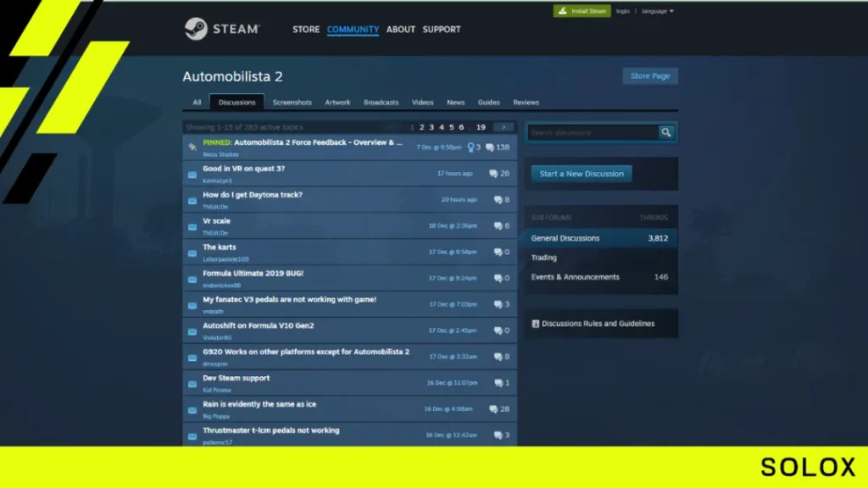Screen dimensions: 868x488
Task: Open the Reviews tab
Action: pos(526,103)
